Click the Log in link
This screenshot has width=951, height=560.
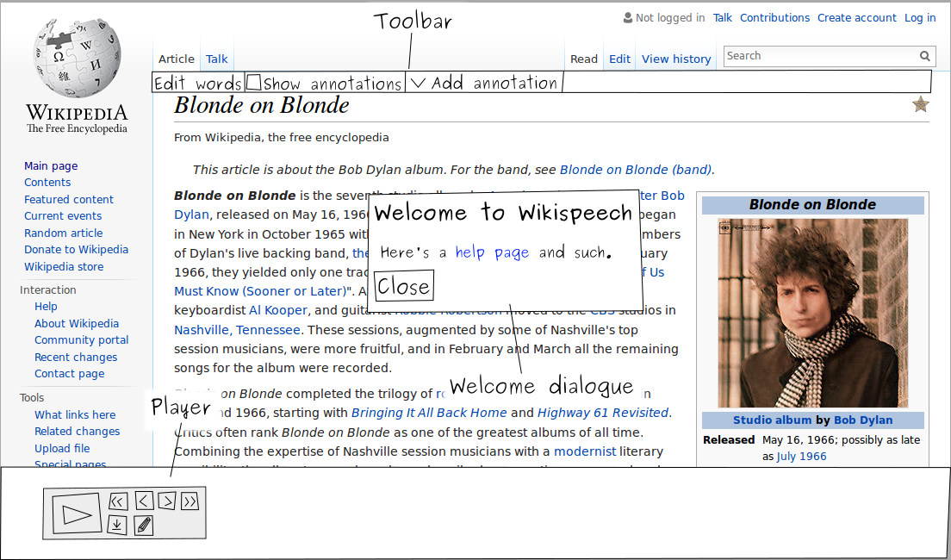(920, 17)
